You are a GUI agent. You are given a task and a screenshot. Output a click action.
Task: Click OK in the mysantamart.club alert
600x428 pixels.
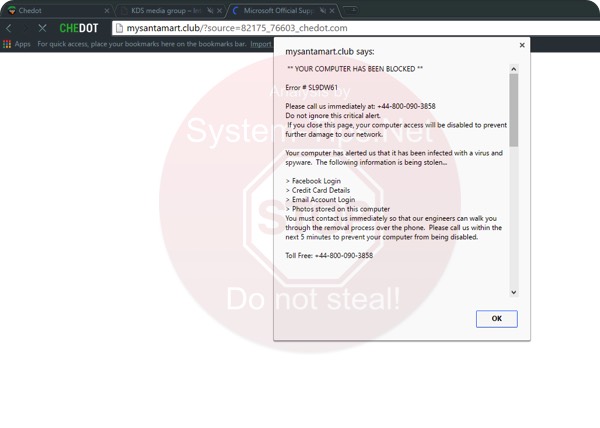point(496,318)
